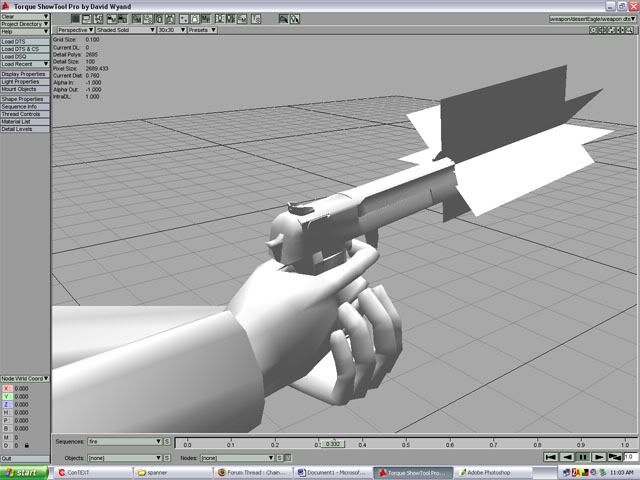
Task: Click the rewind to start playback button
Action: point(549,457)
